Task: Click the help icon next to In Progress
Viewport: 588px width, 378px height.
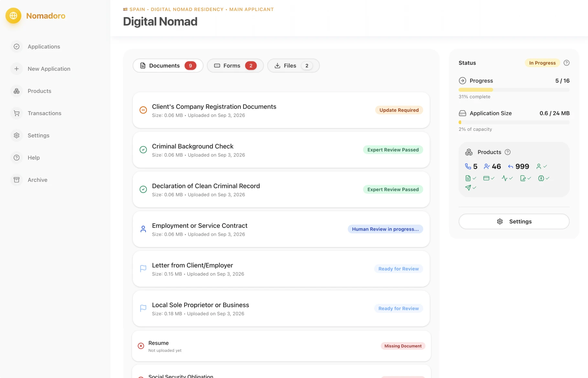Action: coord(566,63)
